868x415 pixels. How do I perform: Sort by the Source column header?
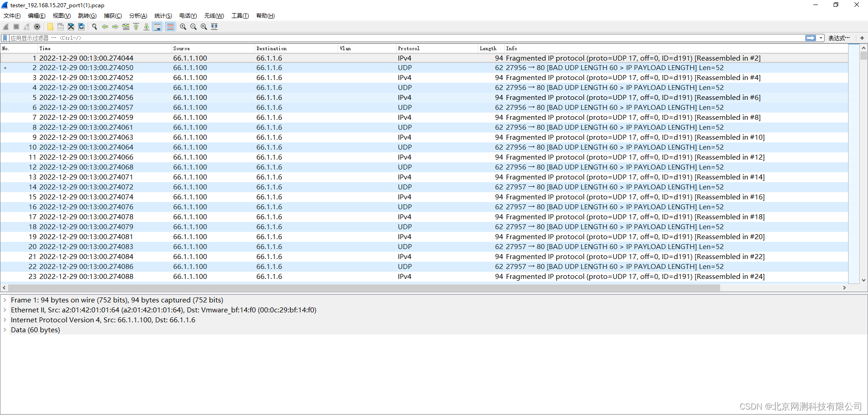pos(213,48)
